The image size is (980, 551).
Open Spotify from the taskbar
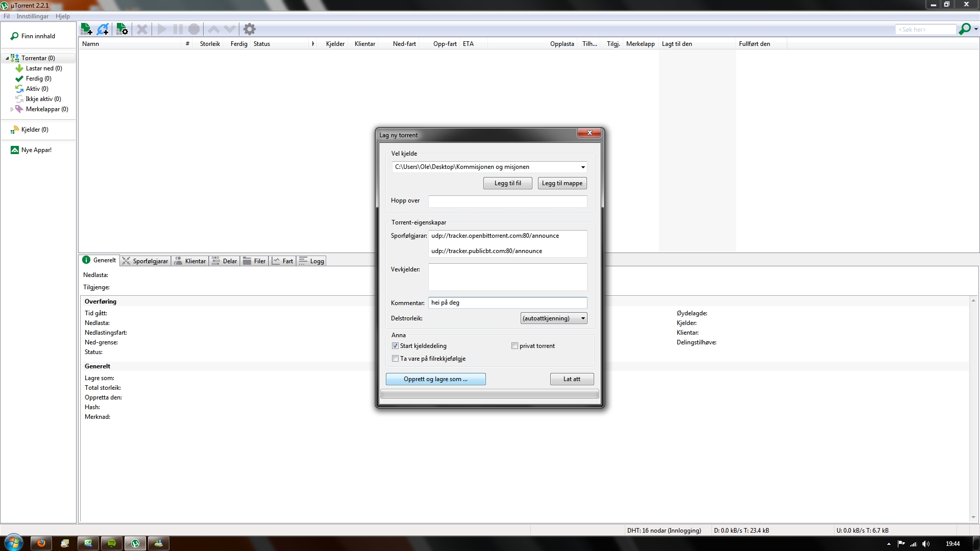pos(112,543)
